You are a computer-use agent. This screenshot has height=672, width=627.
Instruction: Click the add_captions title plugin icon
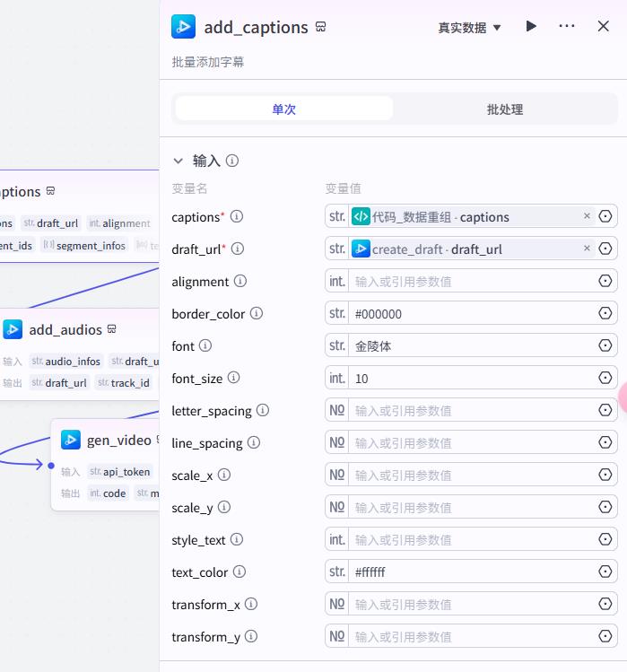pos(183,27)
